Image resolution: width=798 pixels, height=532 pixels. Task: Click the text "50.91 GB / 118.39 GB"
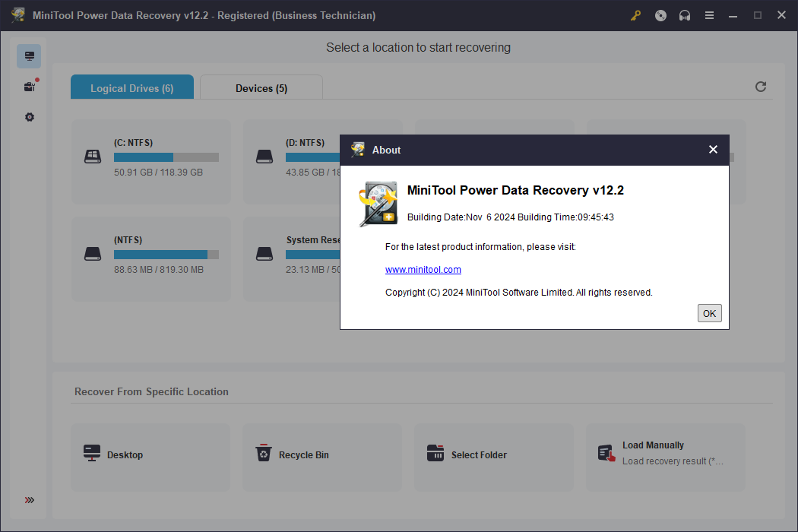pos(158,173)
